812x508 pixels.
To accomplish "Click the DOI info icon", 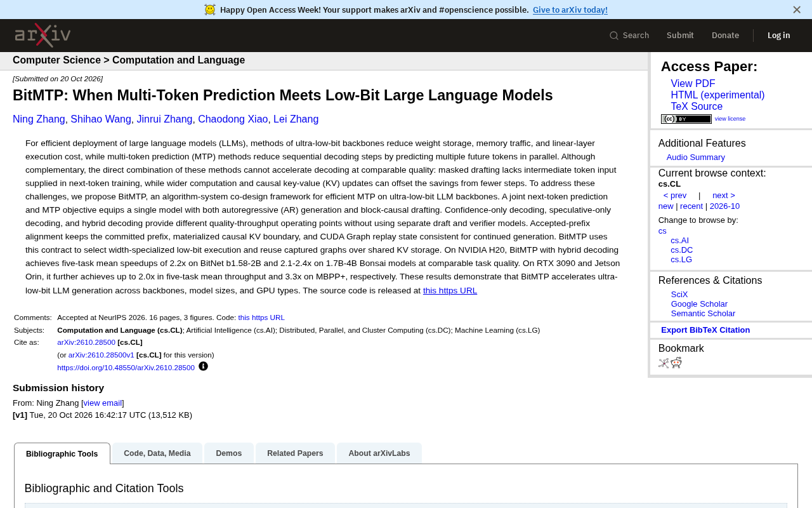I will [x=203, y=366].
